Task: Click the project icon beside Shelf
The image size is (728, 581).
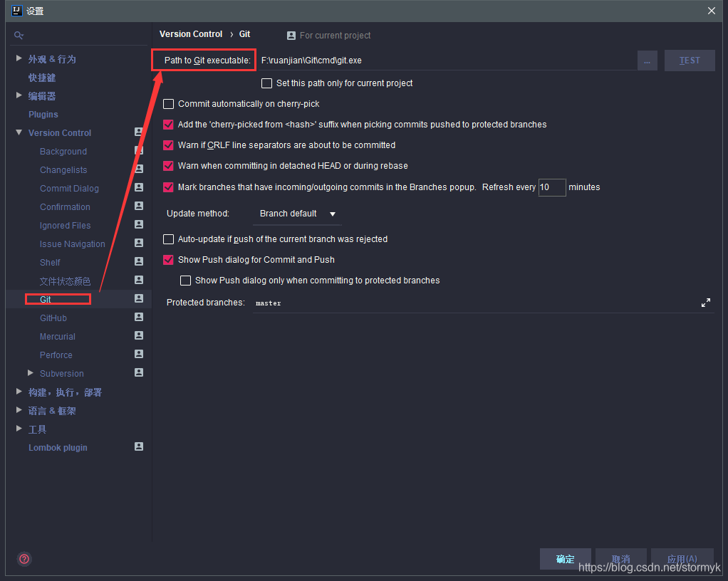Action: tap(138, 261)
